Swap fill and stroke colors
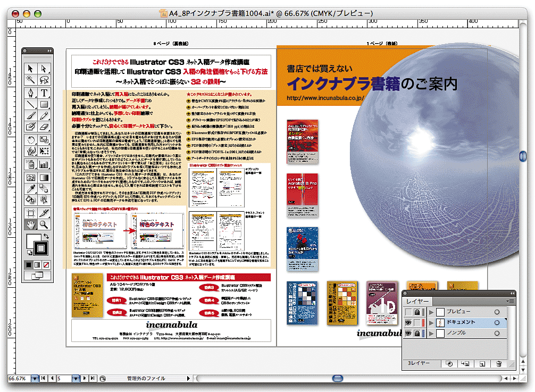The image size is (535, 392). click(x=46, y=236)
